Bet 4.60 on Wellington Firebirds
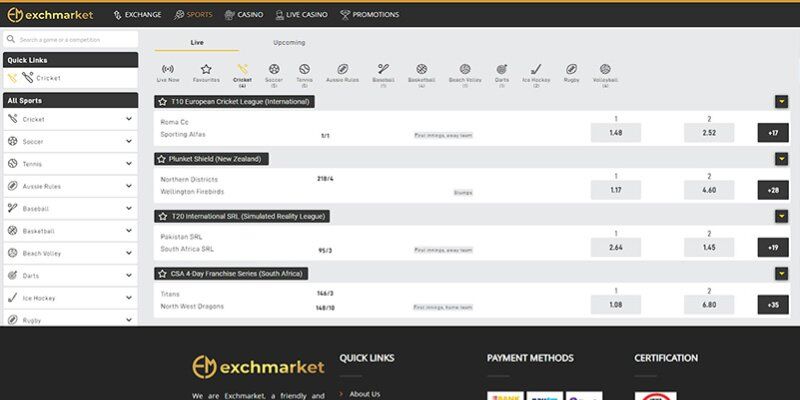 click(709, 190)
